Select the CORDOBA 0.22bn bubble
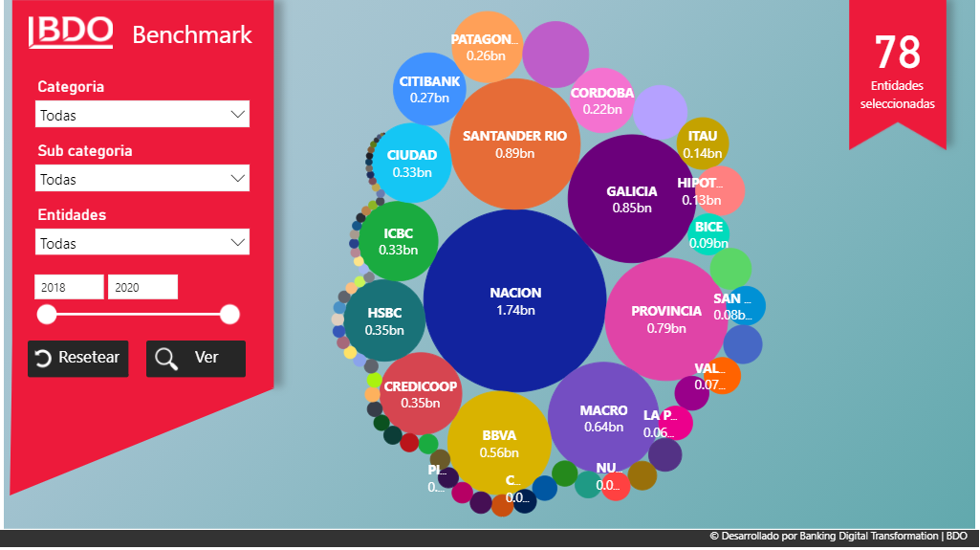 coord(602,100)
